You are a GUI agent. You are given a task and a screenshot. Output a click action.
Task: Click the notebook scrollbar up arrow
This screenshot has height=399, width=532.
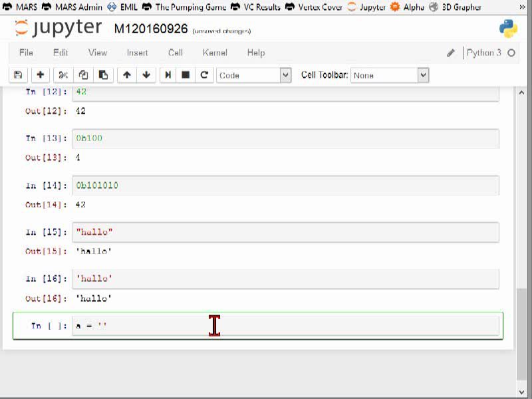(x=521, y=92)
